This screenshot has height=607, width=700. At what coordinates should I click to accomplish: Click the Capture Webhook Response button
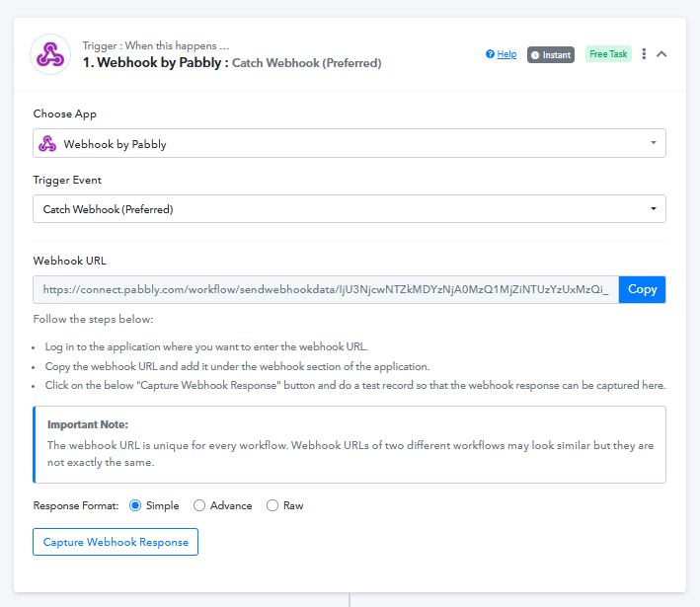coord(116,542)
